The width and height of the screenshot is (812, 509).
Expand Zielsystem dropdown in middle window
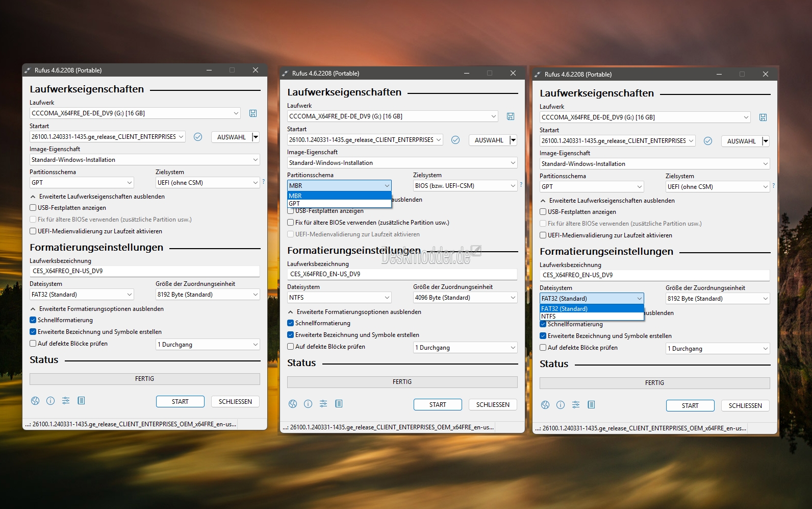coord(465,186)
